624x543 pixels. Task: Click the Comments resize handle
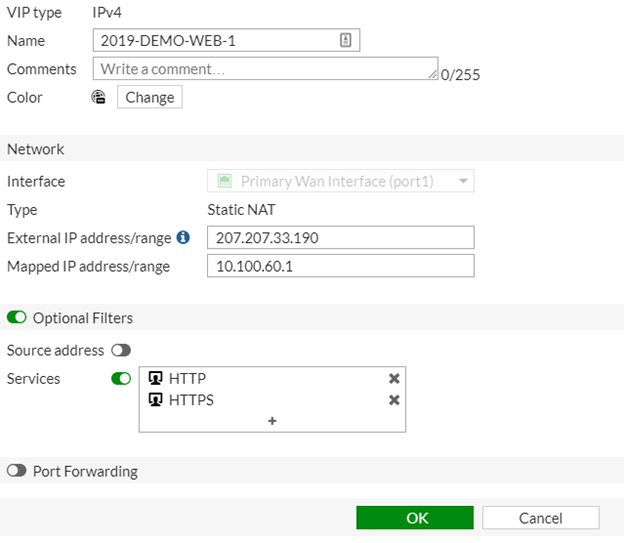[433, 74]
